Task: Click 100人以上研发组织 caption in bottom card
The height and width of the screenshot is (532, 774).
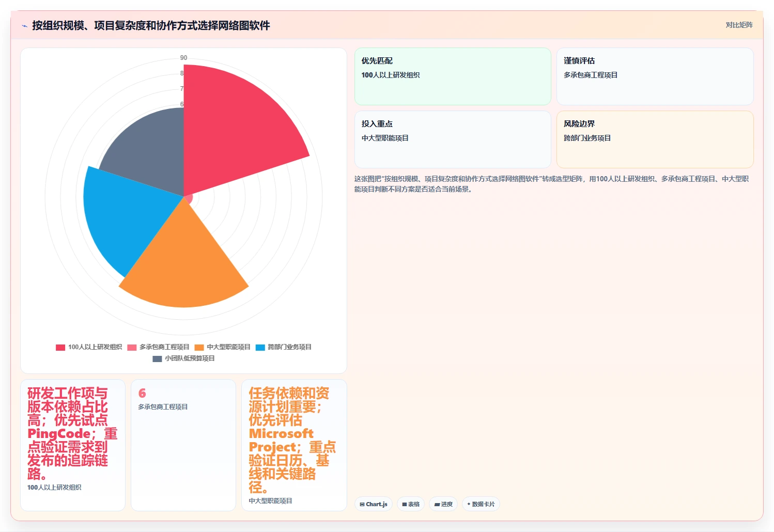Action: [54, 488]
